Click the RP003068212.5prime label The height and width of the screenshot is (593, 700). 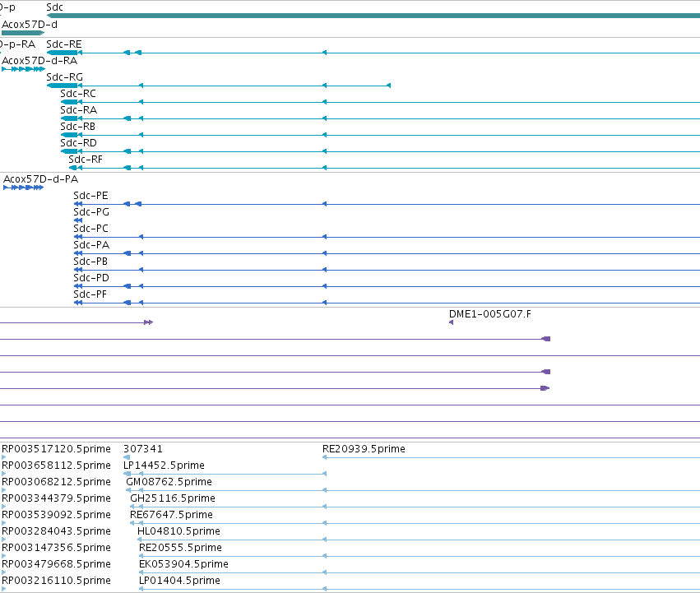click(56, 482)
